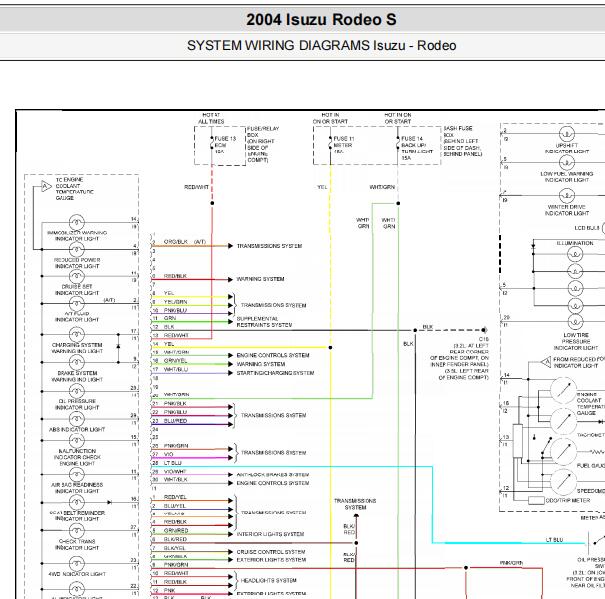Image resolution: width=605 pixels, height=599 pixels.
Task: Click the arrowhead pointing to Interior Lights System
Action: [230, 534]
